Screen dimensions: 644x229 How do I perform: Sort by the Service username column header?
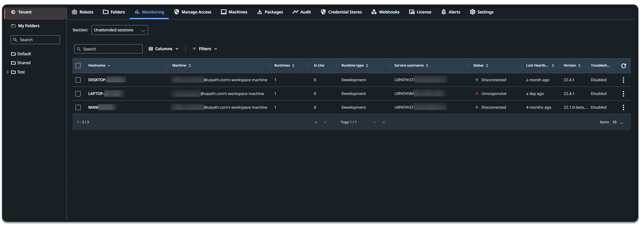click(411, 66)
